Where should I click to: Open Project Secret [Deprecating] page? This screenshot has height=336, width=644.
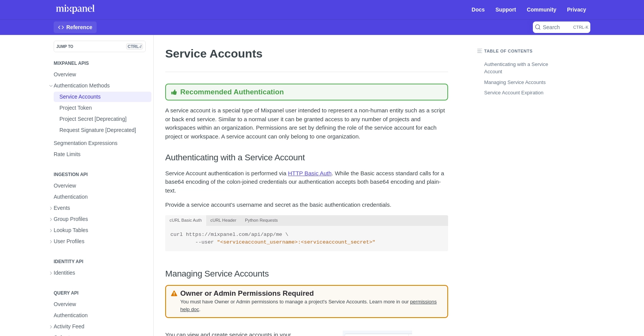click(93, 119)
